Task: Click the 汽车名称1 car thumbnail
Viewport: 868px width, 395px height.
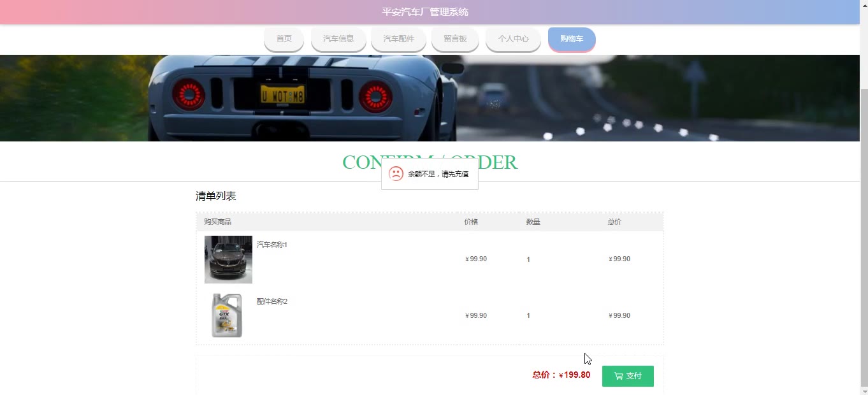Action: 228,259
